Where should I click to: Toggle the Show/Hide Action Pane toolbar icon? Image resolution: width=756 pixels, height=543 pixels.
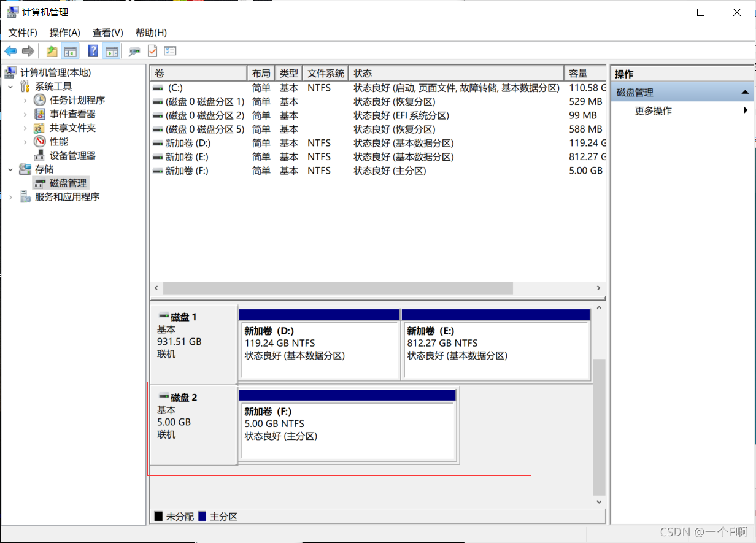[111, 51]
